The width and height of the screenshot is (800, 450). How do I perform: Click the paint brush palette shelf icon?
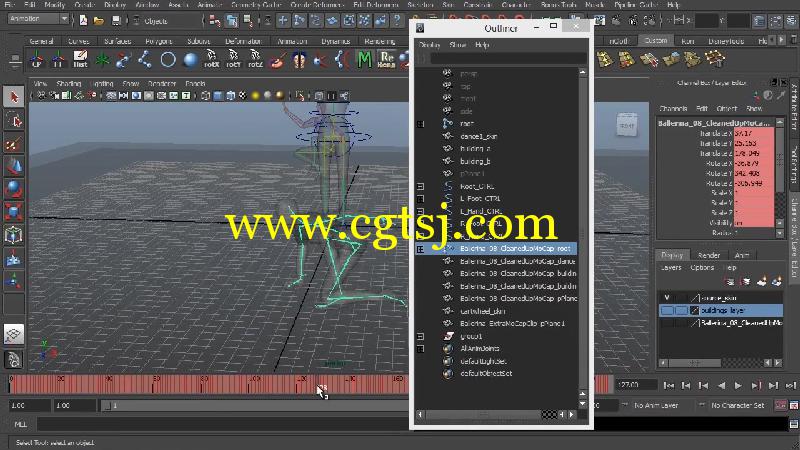277,60
